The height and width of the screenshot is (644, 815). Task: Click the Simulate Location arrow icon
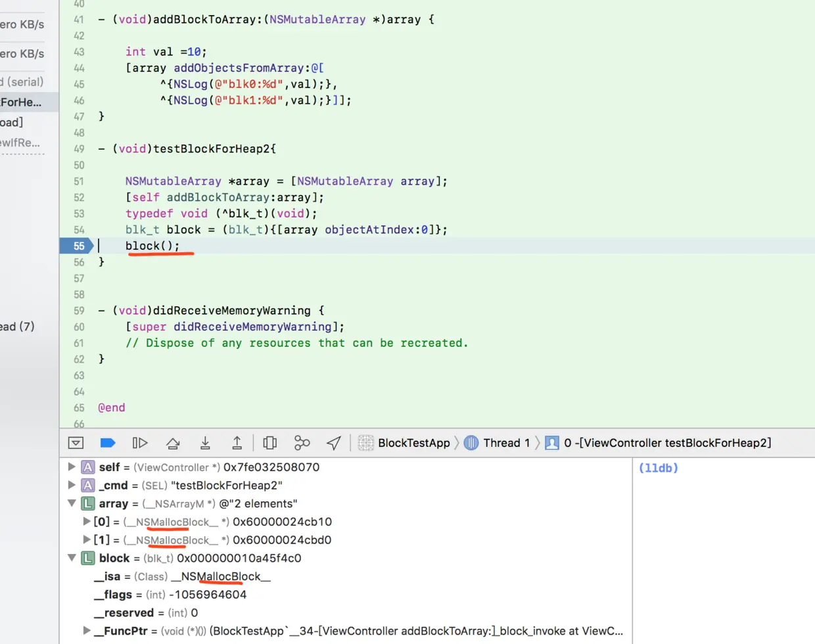click(x=334, y=443)
